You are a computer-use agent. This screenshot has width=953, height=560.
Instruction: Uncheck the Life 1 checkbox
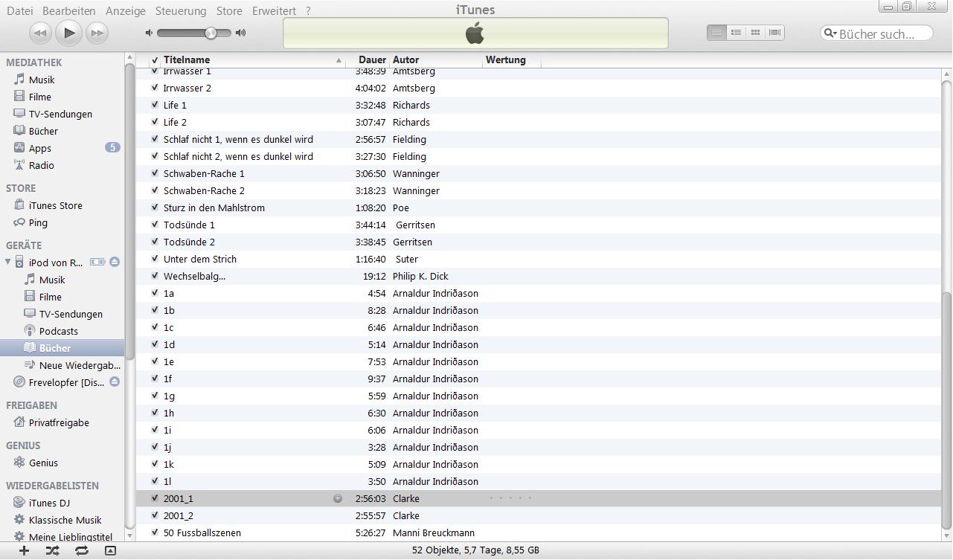(155, 105)
